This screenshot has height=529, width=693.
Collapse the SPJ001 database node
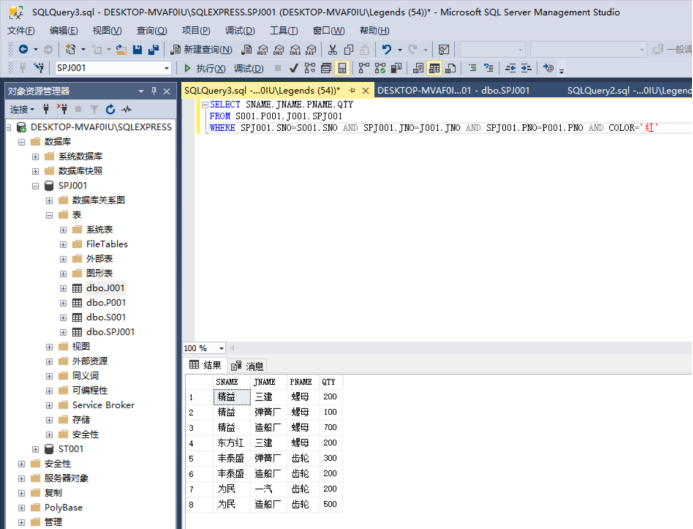(x=35, y=186)
